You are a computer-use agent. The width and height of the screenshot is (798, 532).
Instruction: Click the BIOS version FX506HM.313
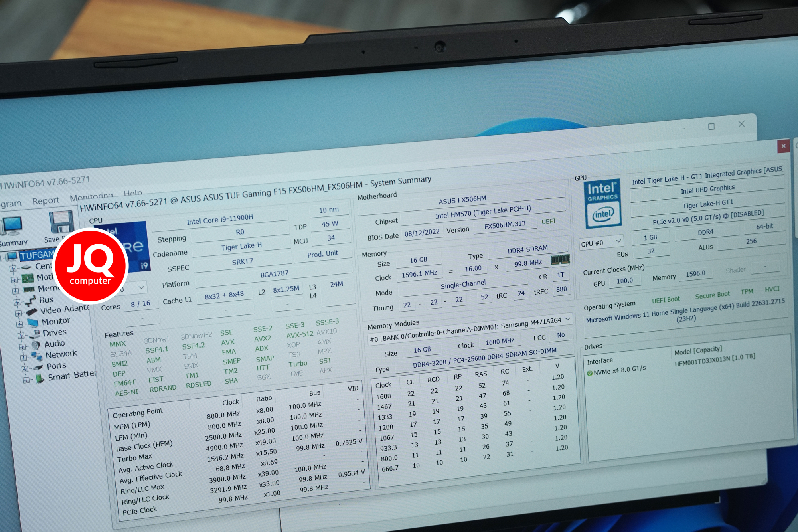pyautogui.click(x=504, y=225)
